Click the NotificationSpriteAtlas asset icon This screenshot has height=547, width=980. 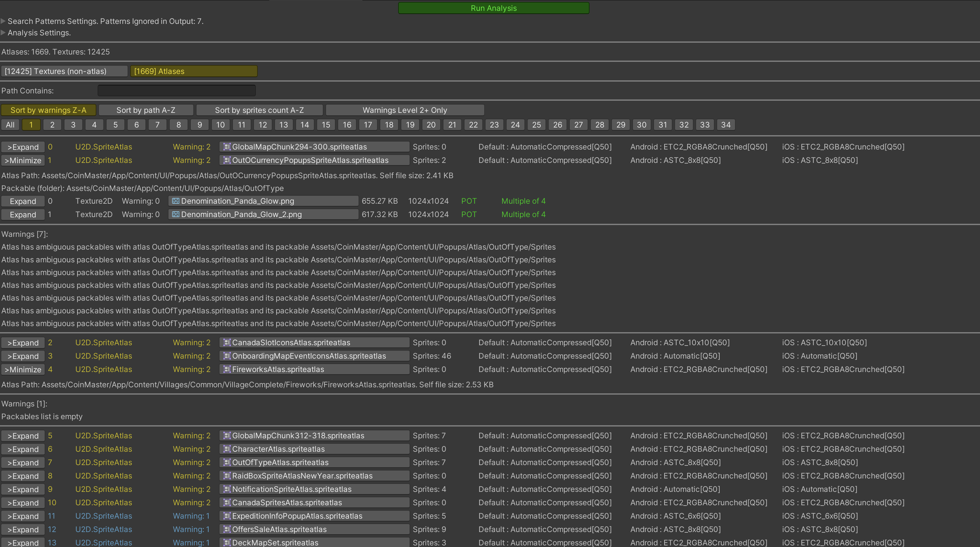pos(227,489)
